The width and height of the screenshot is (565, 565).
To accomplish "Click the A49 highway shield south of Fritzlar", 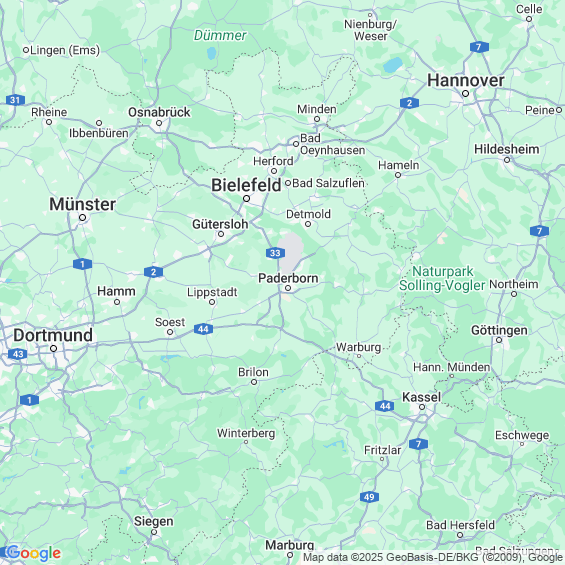I will coord(369,497).
